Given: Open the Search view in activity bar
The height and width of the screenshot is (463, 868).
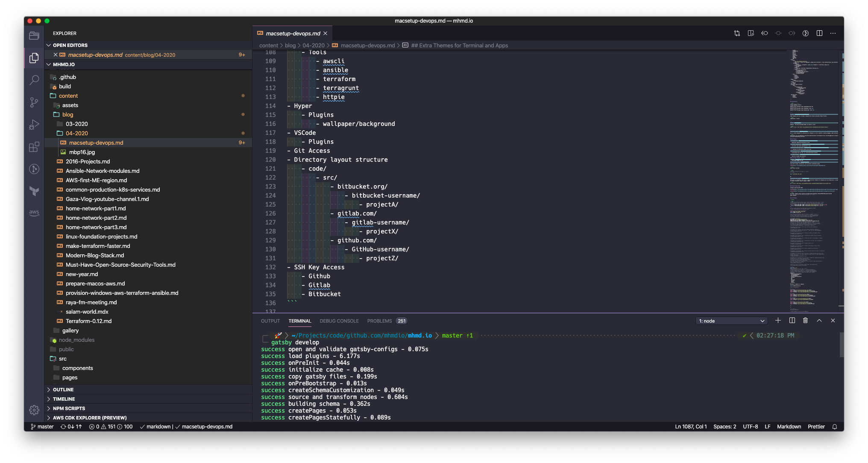Looking at the screenshot, I should pos(34,80).
